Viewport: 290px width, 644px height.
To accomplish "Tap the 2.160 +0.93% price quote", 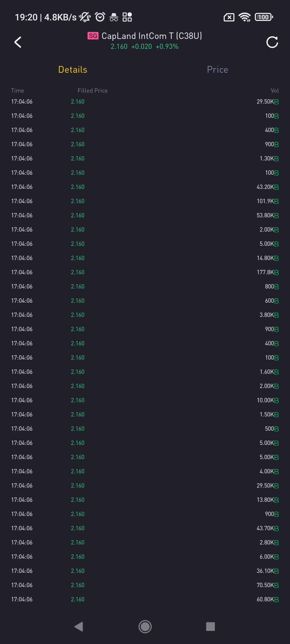I will coord(145,46).
